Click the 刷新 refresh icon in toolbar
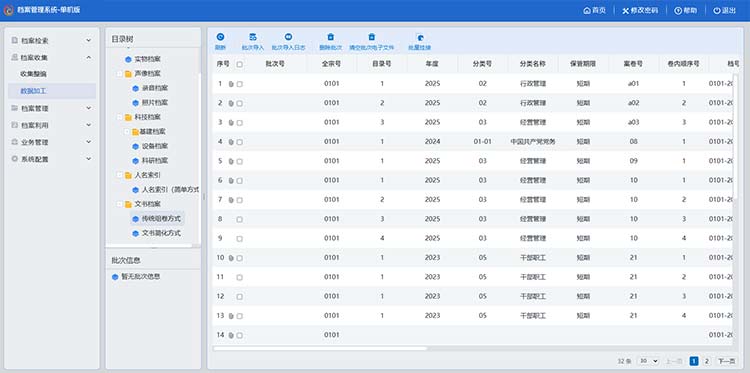 [220, 37]
